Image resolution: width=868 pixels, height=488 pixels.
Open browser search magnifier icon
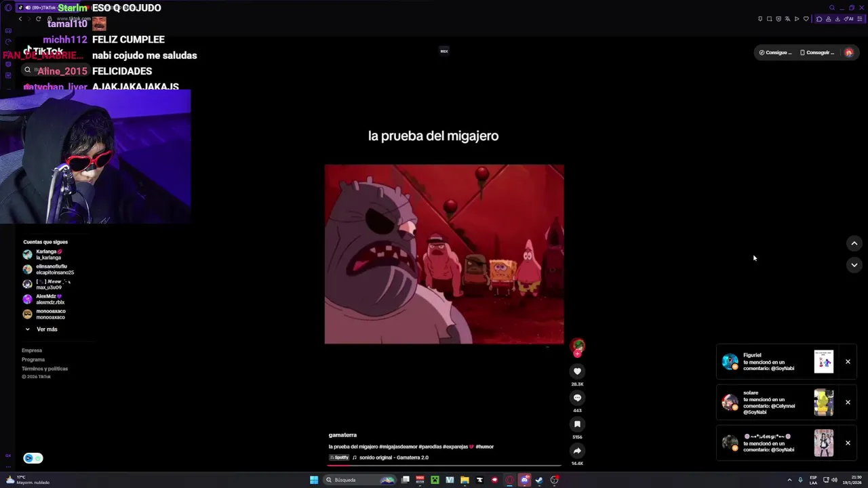(x=831, y=7)
